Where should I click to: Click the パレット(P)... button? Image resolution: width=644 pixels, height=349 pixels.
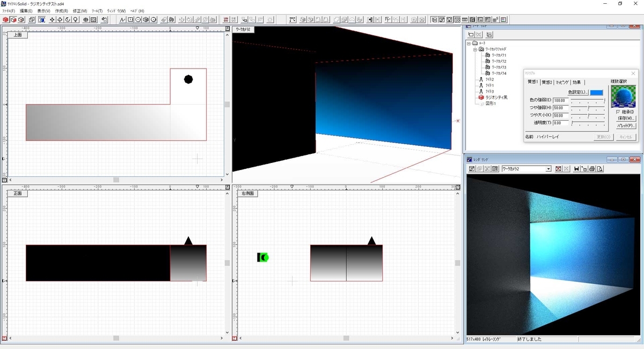(626, 125)
